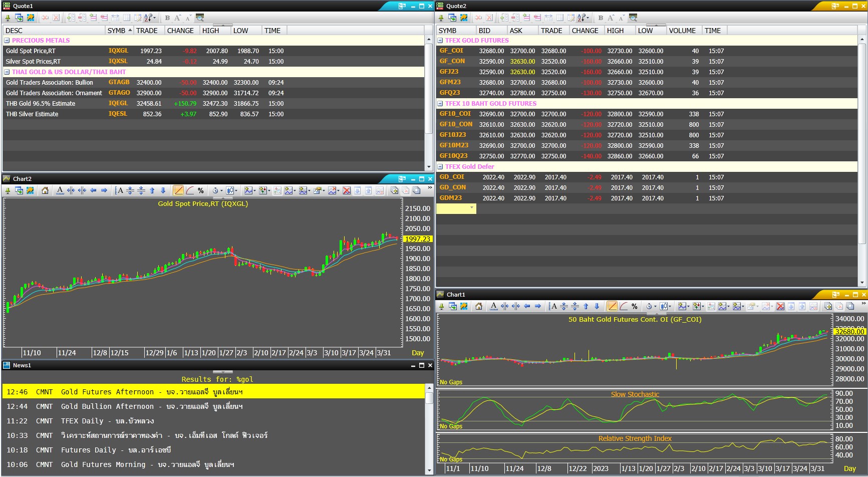The width and height of the screenshot is (868, 477).
Task: Toggle the pin icon on Quote2 window
Action: tap(440, 18)
